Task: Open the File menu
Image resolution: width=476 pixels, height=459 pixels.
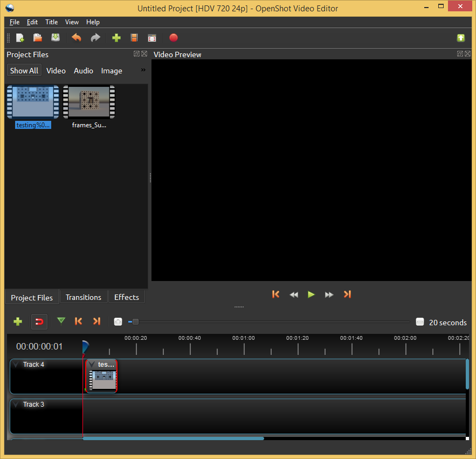Action: click(x=15, y=22)
